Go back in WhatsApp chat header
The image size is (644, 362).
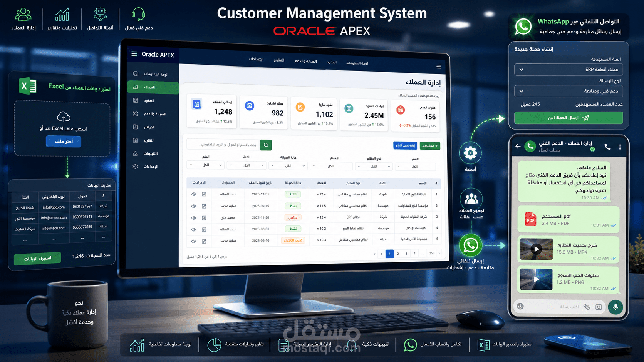(518, 146)
